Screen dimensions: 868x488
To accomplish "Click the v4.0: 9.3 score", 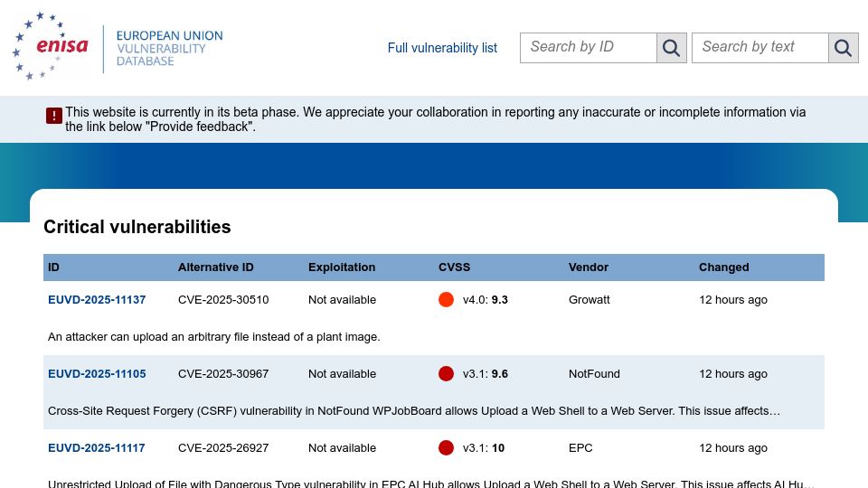I will 486,300.
